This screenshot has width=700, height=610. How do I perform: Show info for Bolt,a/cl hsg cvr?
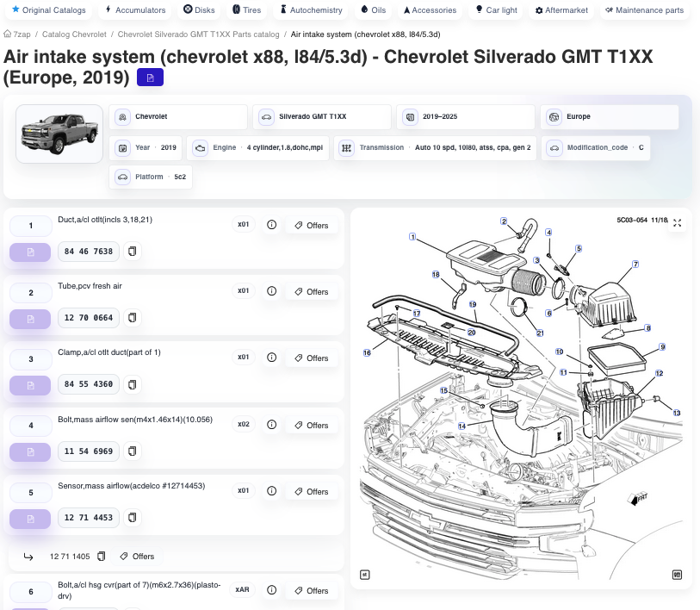[271, 590]
